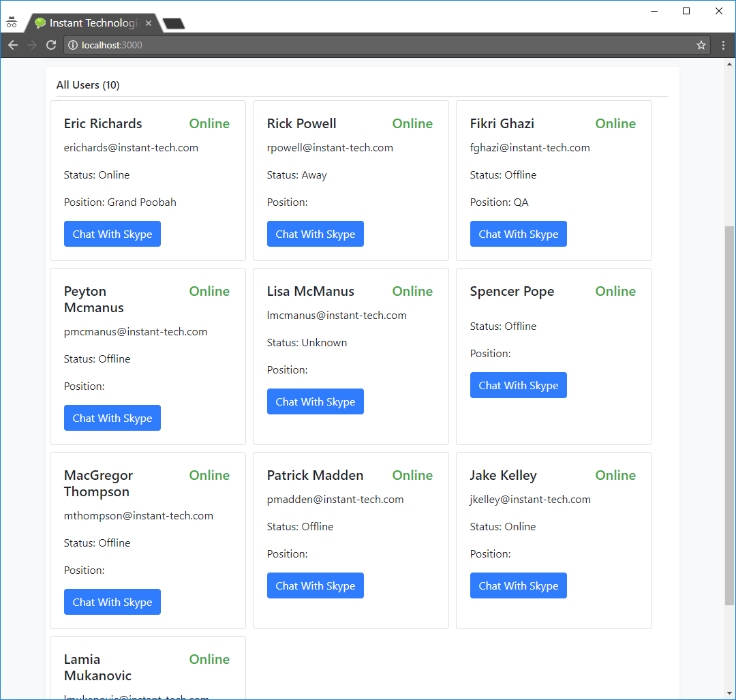The height and width of the screenshot is (700, 736).
Task: Open a new browser tab
Action: click(x=174, y=24)
